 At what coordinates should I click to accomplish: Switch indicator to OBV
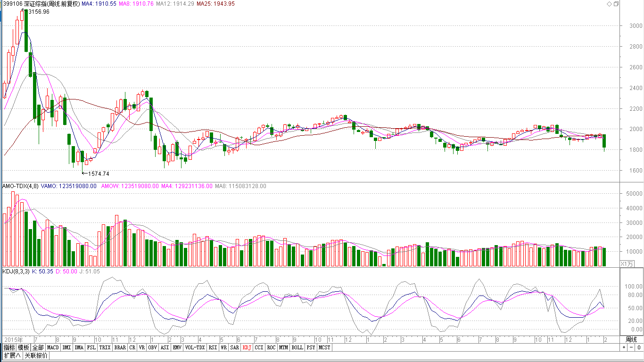(153, 347)
